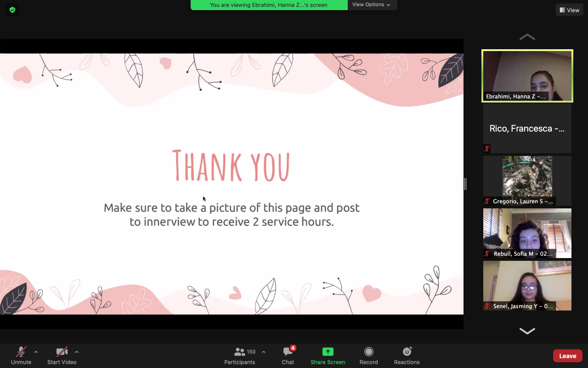588x368 pixels.
Task: Start Video with the camera icon
Action: click(x=62, y=356)
